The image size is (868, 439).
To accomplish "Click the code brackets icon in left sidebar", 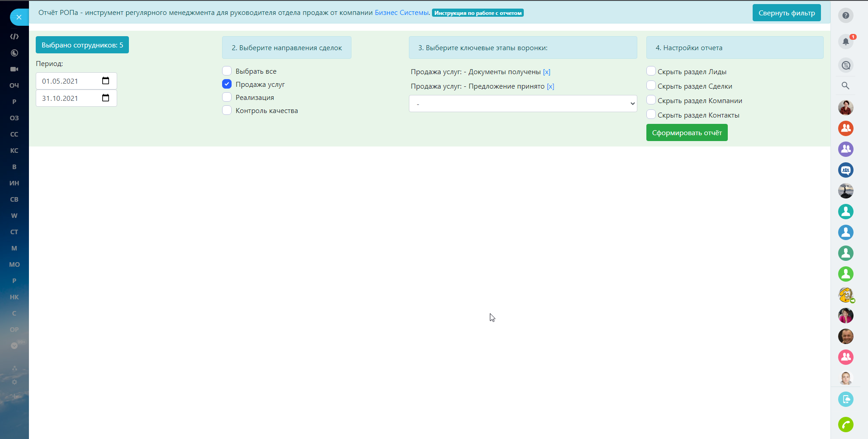I will (x=14, y=37).
